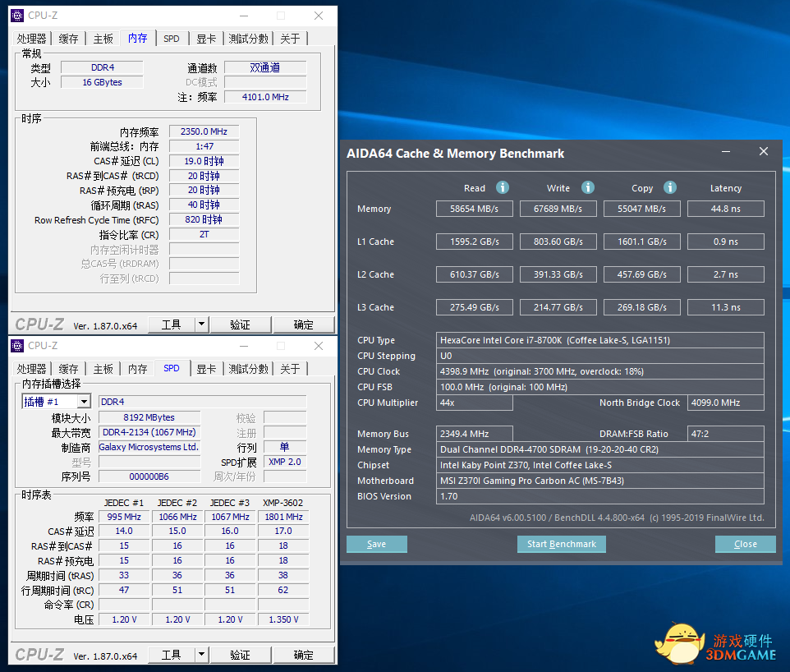Open 测试分数 tab in top CPU-Z window
The height and width of the screenshot is (672, 790).
click(x=248, y=39)
